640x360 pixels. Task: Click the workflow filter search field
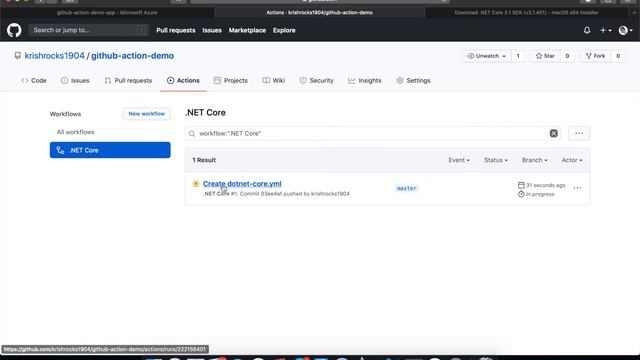(373, 133)
